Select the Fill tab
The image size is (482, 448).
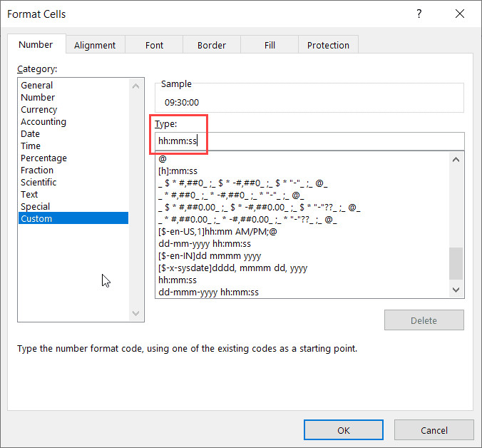(270, 45)
